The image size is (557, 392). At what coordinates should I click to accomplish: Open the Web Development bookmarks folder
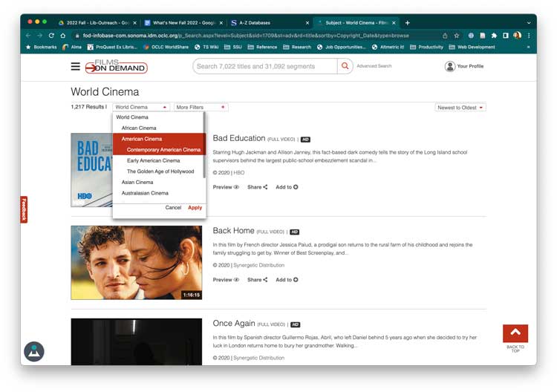(472, 47)
